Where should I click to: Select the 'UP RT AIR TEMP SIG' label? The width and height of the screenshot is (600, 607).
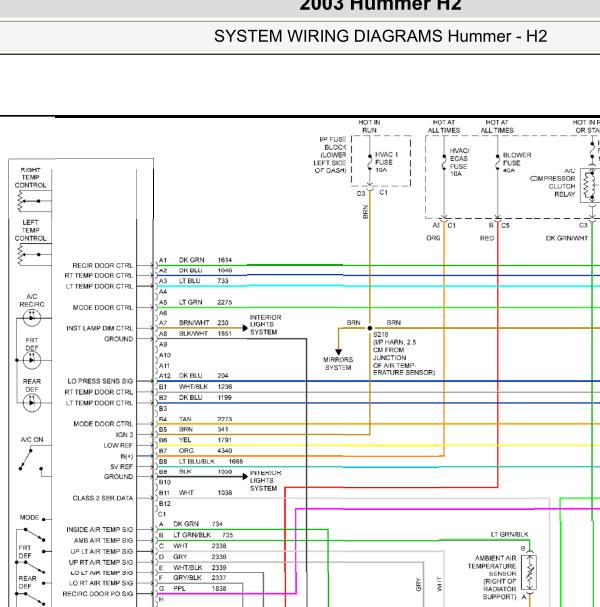tap(101, 562)
